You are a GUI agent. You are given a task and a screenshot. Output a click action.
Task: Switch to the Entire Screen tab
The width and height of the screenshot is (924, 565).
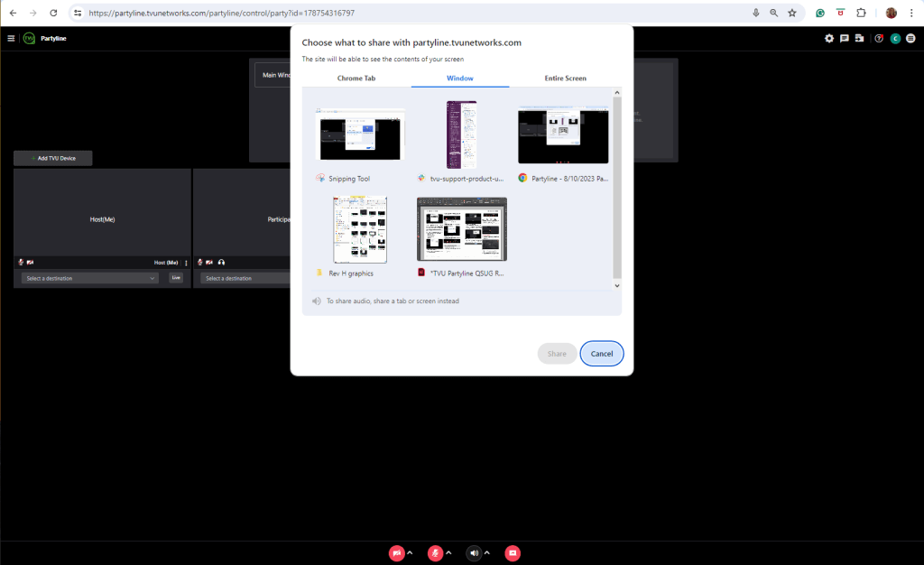coord(565,79)
